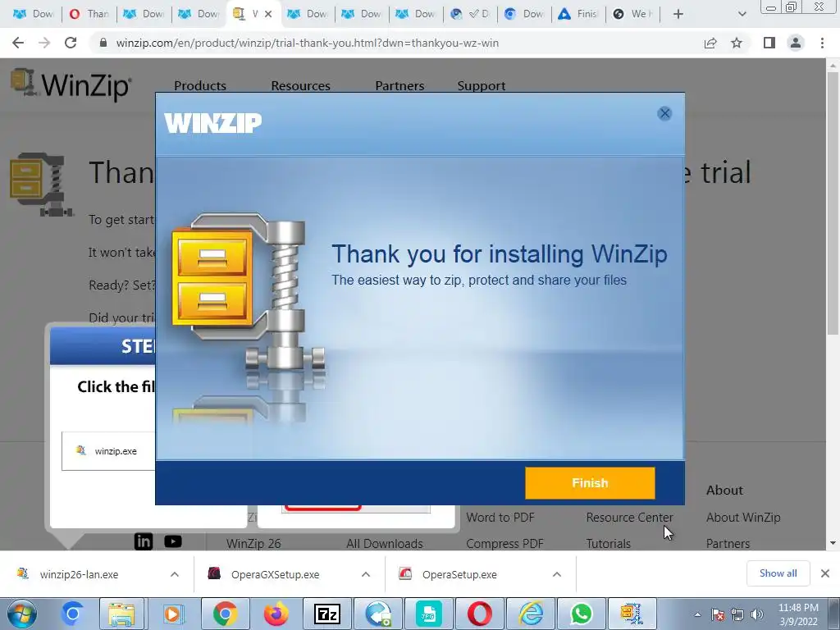Click the page vertical scrollbar thumb
This screenshot has height=630, width=840.
[x=833, y=203]
